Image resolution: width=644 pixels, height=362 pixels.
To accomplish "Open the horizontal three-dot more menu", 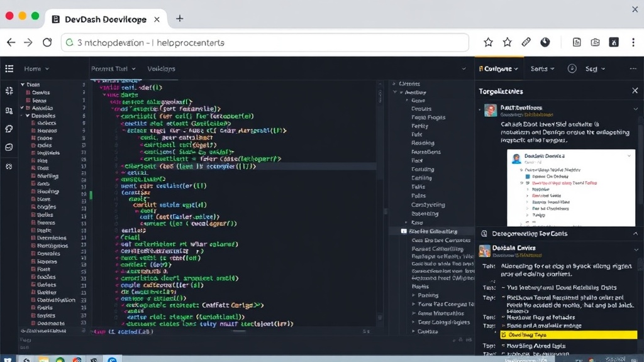I will [x=633, y=69].
